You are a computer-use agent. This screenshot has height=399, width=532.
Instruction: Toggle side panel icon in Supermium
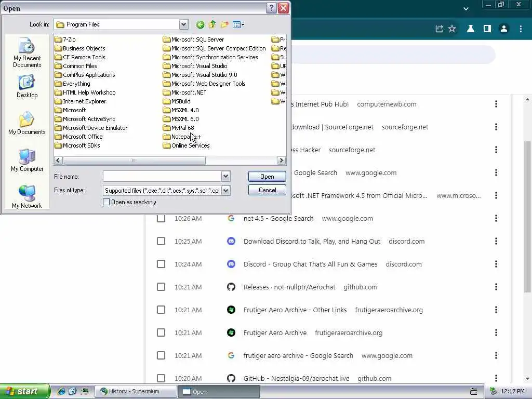coord(487,29)
